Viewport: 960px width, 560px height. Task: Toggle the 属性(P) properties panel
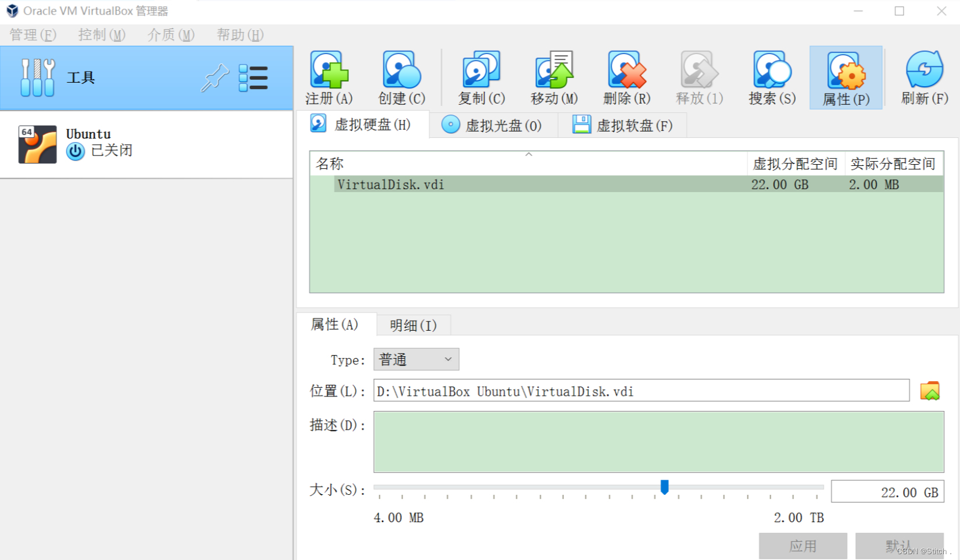click(x=846, y=77)
